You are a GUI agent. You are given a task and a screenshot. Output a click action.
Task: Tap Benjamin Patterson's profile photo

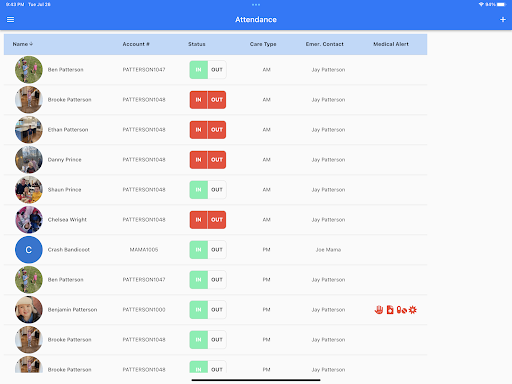29,310
